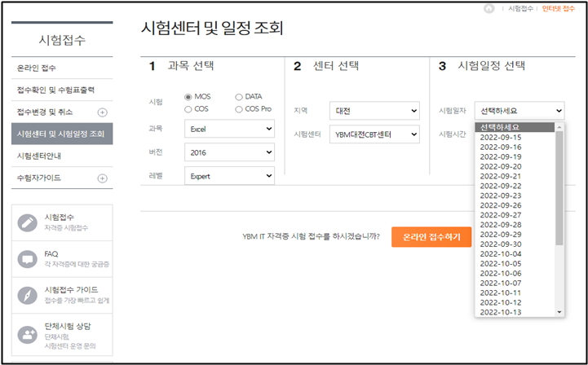The width and height of the screenshot is (588, 365).
Task: Select the DATA radio button
Action: pyautogui.click(x=239, y=97)
